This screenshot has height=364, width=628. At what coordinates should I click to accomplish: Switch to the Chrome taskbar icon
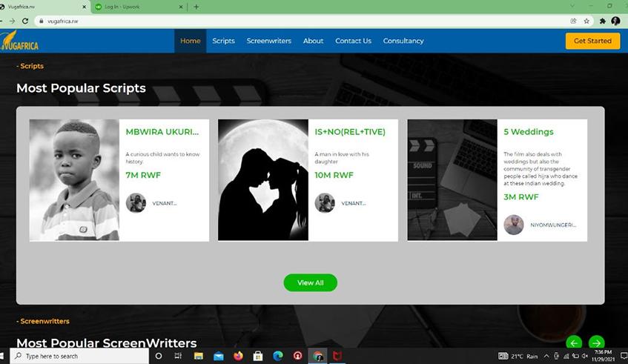[x=317, y=356]
